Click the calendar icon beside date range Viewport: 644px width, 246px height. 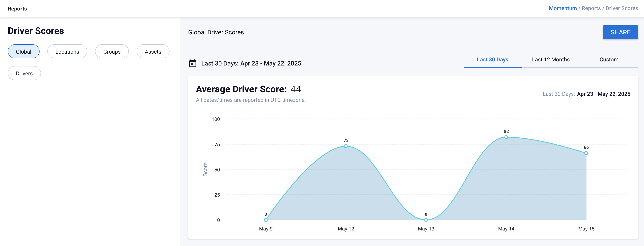pos(192,63)
